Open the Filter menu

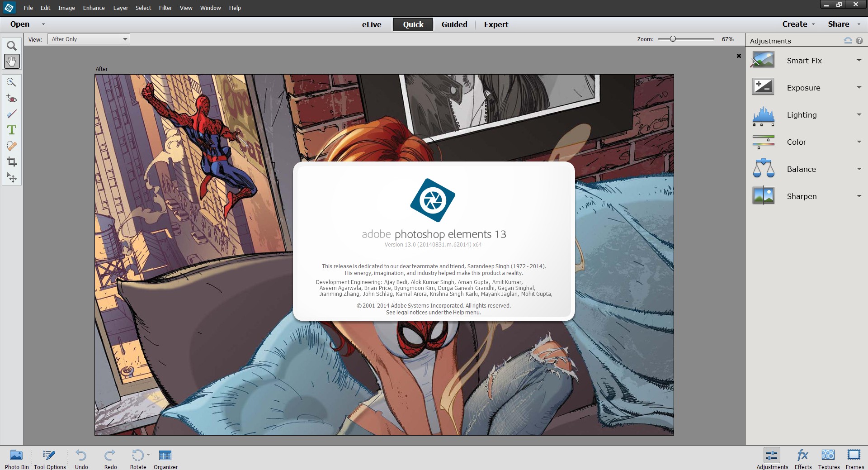[165, 8]
